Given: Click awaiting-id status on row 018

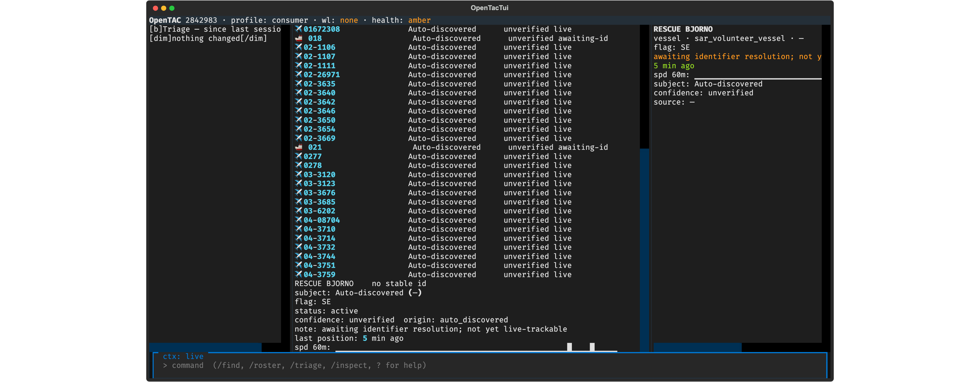Looking at the screenshot, I should 583,38.
